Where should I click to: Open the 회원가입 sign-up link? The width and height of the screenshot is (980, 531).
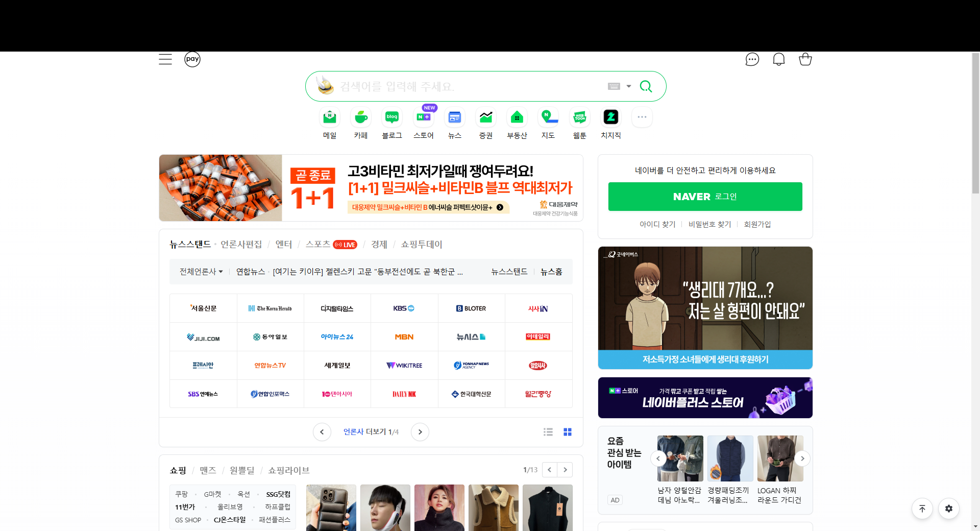(x=757, y=224)
